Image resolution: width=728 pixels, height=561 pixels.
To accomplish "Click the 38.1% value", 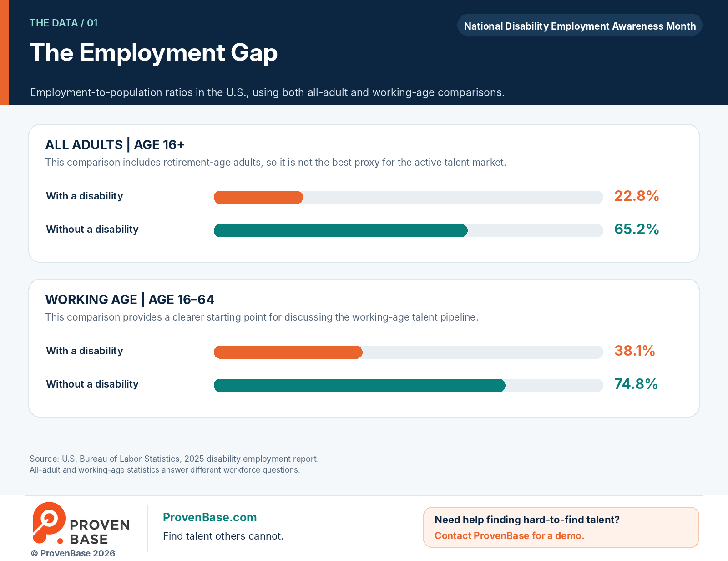I will 635,351.
